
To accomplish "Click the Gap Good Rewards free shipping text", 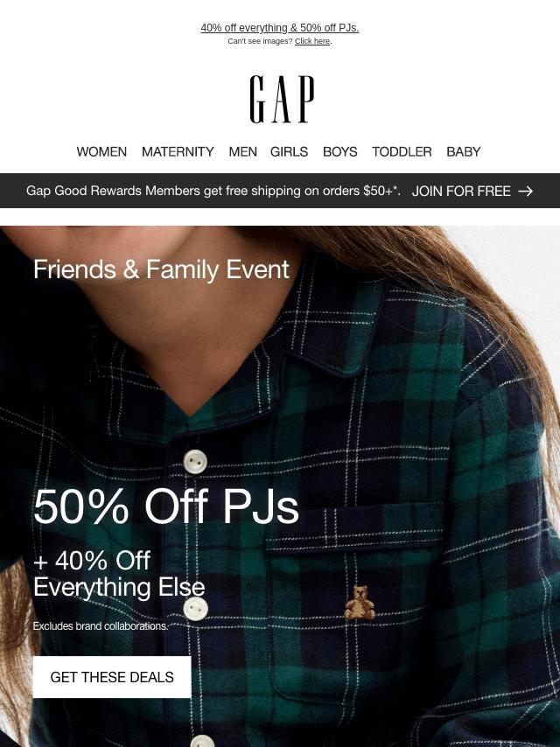I will [213, 191].
